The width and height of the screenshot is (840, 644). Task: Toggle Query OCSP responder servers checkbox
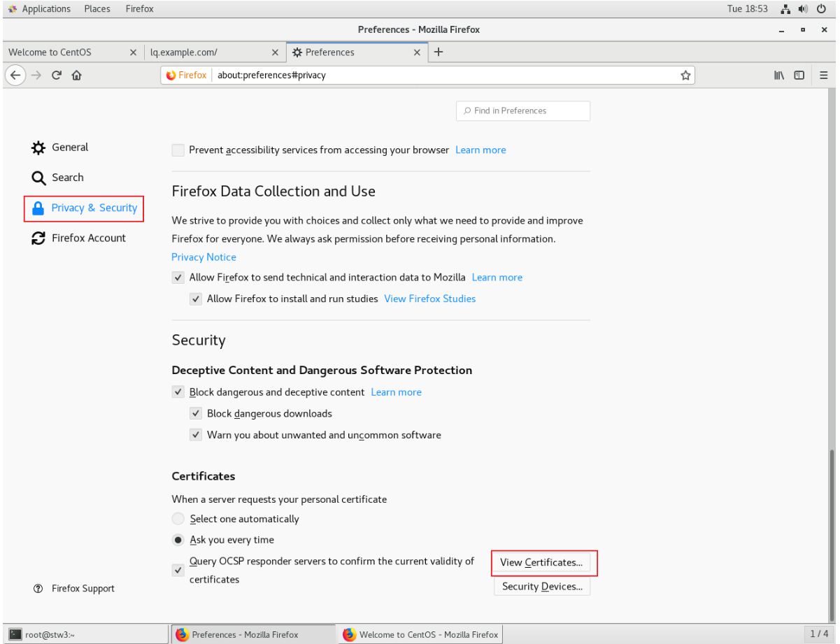click(178, 571)
